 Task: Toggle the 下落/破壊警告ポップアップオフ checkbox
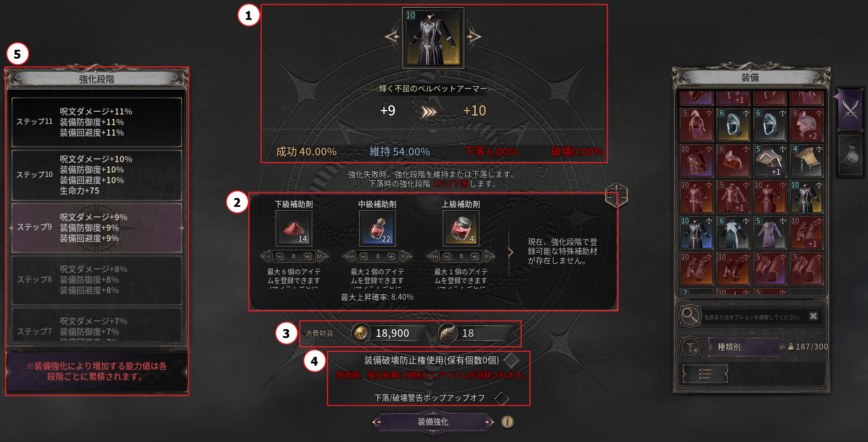pos(501,398)
